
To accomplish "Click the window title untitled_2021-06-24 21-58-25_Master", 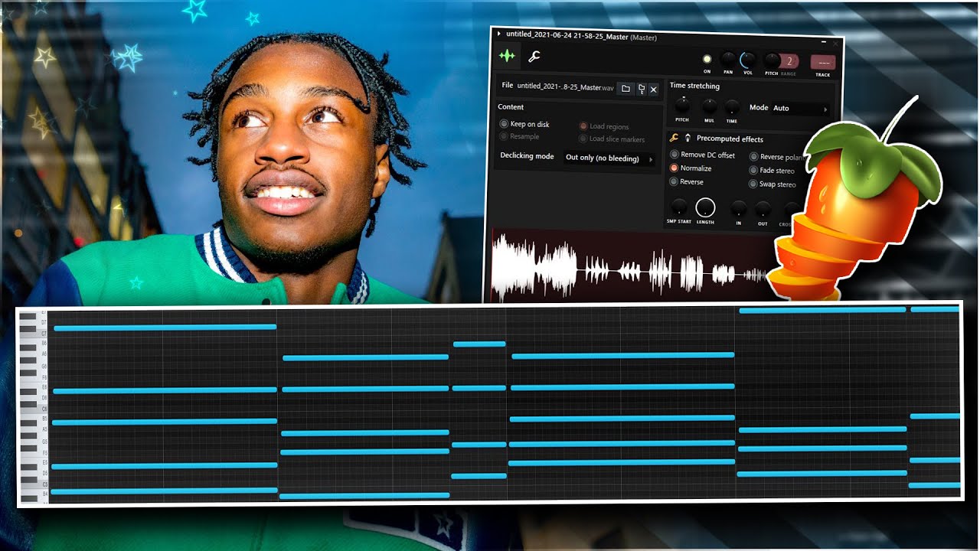I will 567,35.
